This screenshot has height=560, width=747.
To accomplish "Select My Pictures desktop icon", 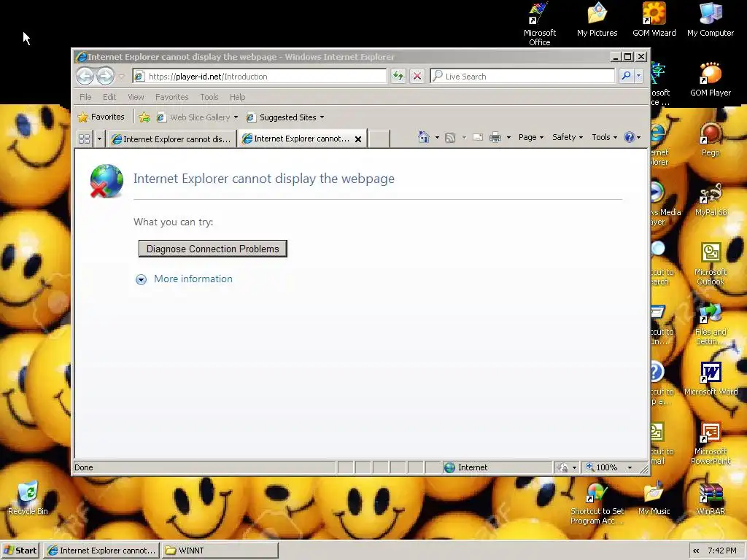I will 597,20.
